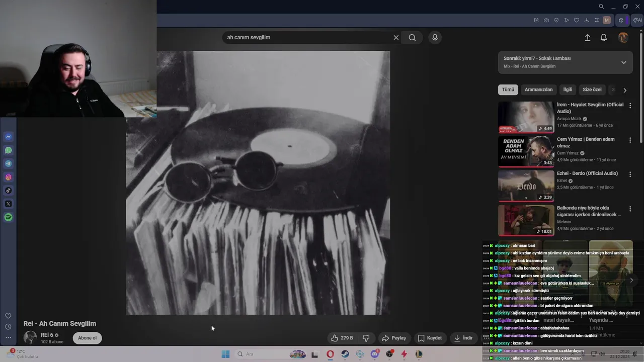Expand the Sonraki mix playlist chevron
The image size is (644, 362).
click(x=623, y=62)
